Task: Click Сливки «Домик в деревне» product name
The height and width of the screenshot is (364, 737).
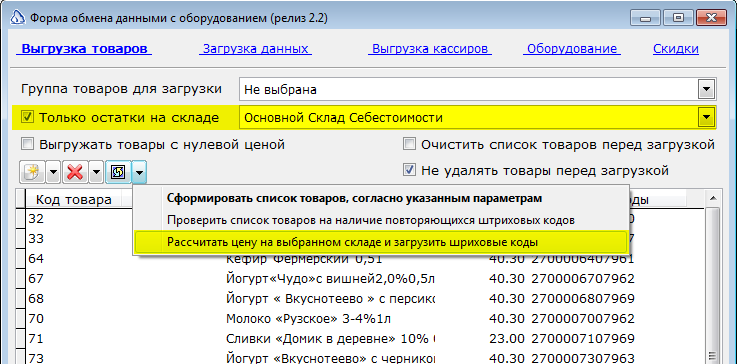Action: click(x=330, y=339)
